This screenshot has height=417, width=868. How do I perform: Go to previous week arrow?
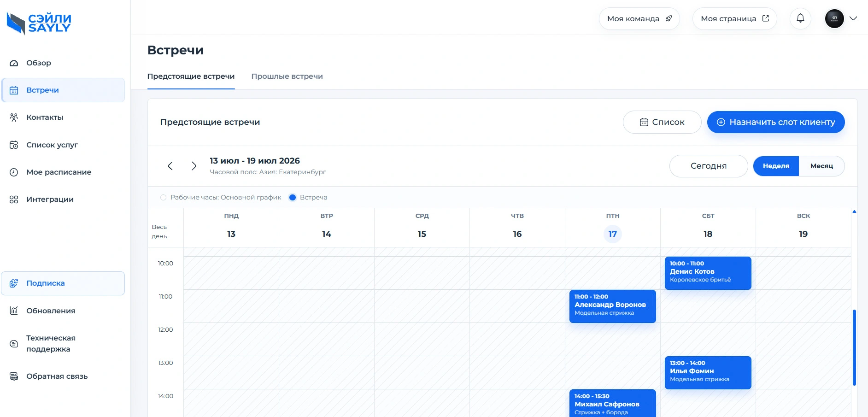[170, 166]
